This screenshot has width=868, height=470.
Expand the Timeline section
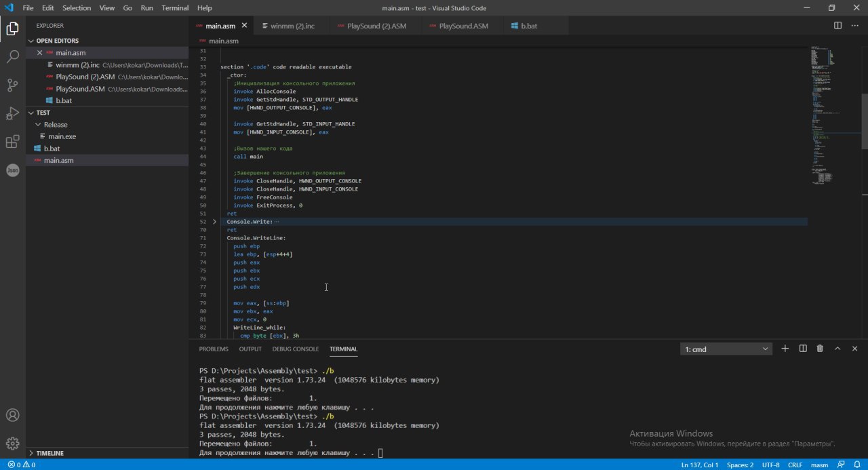point(50,453)
